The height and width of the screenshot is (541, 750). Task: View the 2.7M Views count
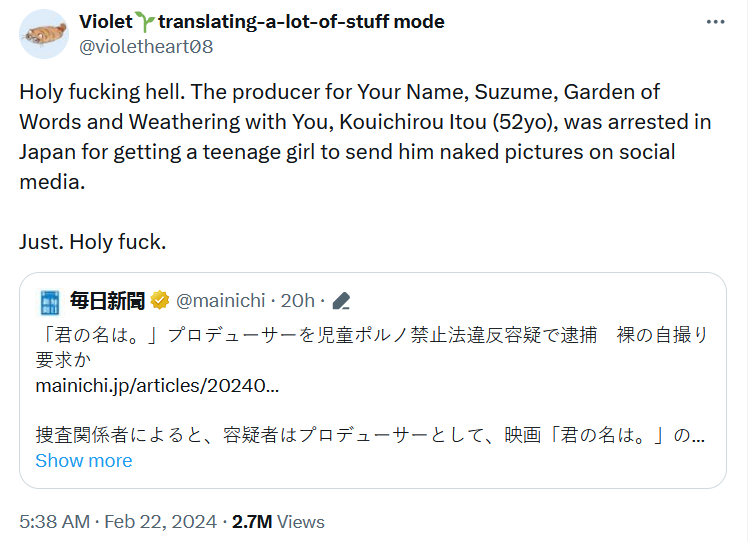[x=278, y=521]
